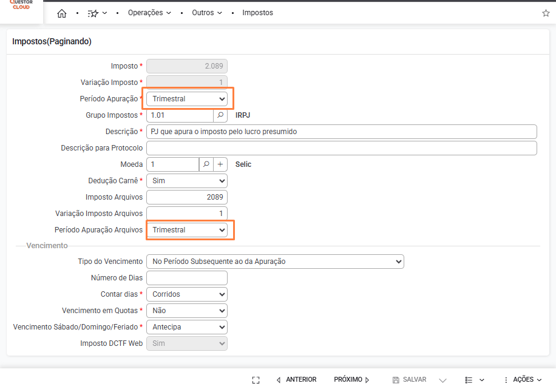
Task: Add a new Moeda with plus icon
Action: (x=220, y=164)
